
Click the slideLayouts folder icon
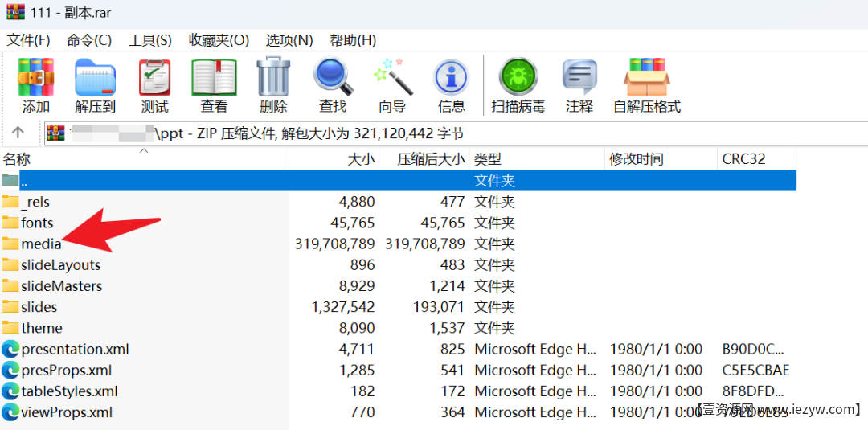point(10,264)
